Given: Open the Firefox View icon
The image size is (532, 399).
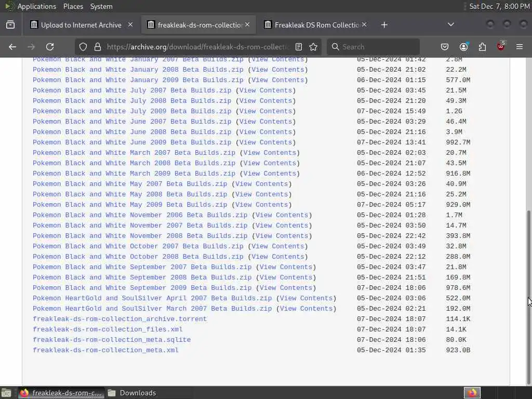Looking at the screenshot, I should point(10,25).
